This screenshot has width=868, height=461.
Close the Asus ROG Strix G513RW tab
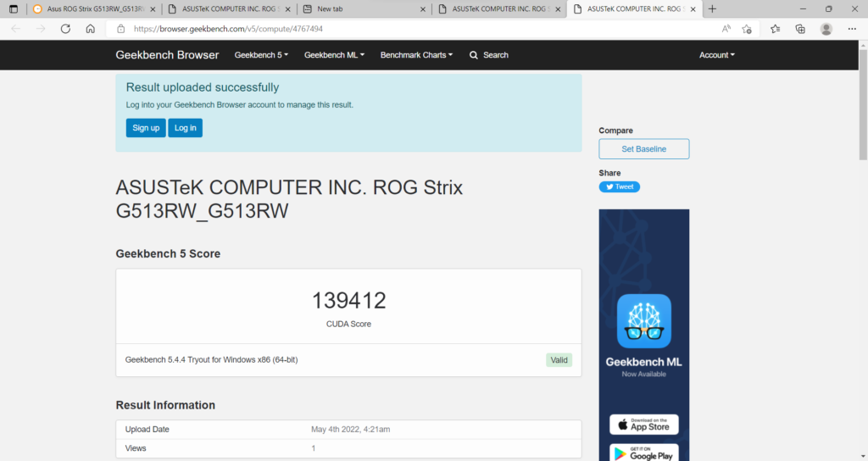[153, 9]
